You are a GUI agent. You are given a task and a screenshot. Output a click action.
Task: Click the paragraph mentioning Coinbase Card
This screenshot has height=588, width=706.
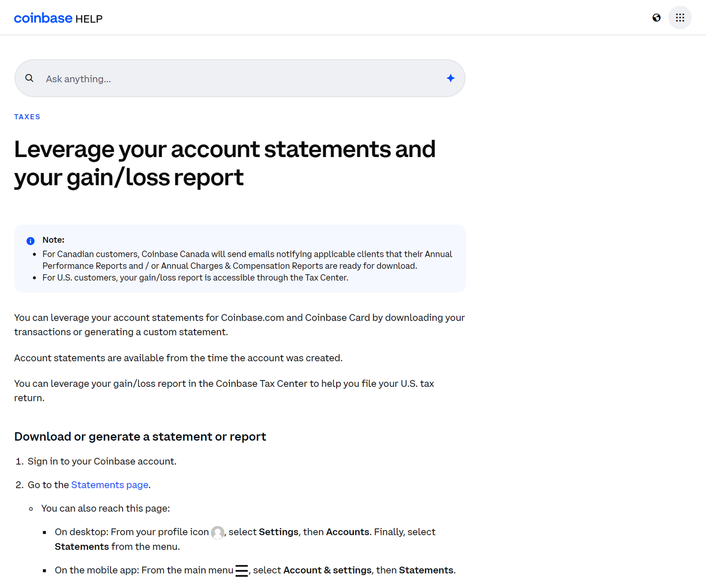240,325
